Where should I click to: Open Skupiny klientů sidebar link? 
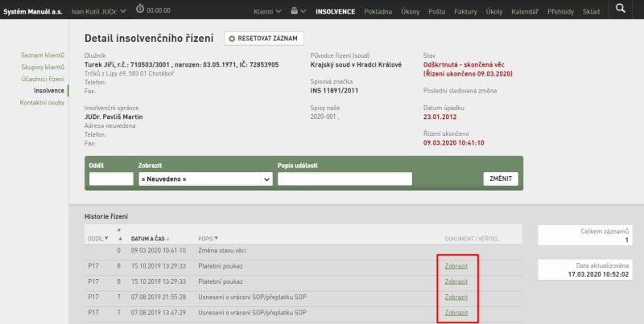[43, 67]
